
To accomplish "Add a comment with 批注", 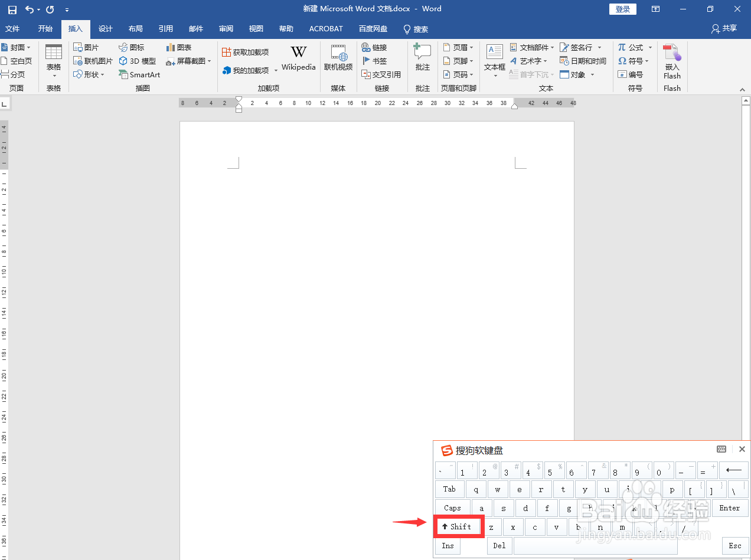I will [423, 58].
